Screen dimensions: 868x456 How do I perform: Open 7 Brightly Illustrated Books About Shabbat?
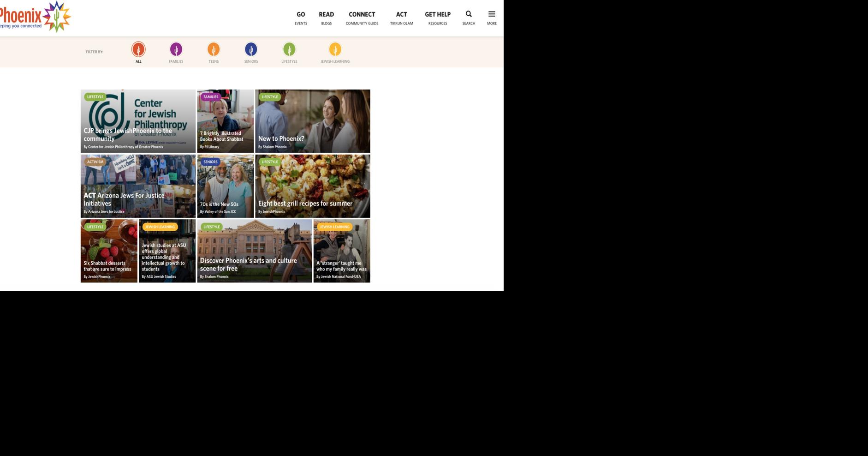[226, 121]
